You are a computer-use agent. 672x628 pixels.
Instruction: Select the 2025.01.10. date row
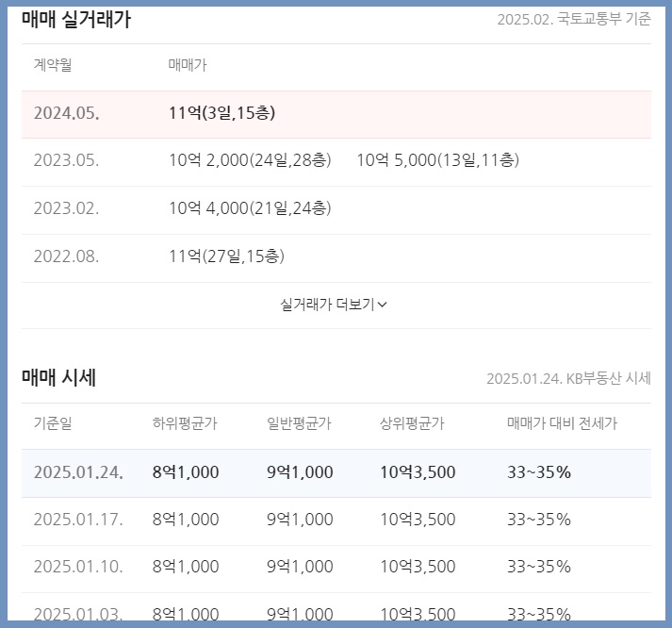click(x=336, y=570)
